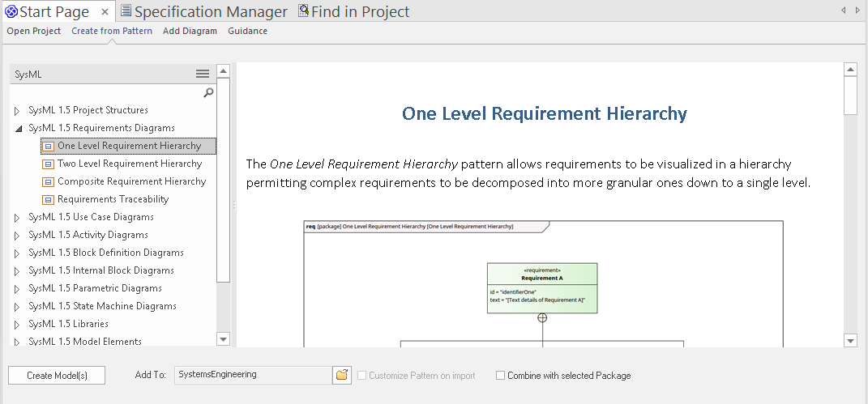Open the hamburger menu in SysML panel
This screenshot has height=404, width=868.
pos(203,74)
